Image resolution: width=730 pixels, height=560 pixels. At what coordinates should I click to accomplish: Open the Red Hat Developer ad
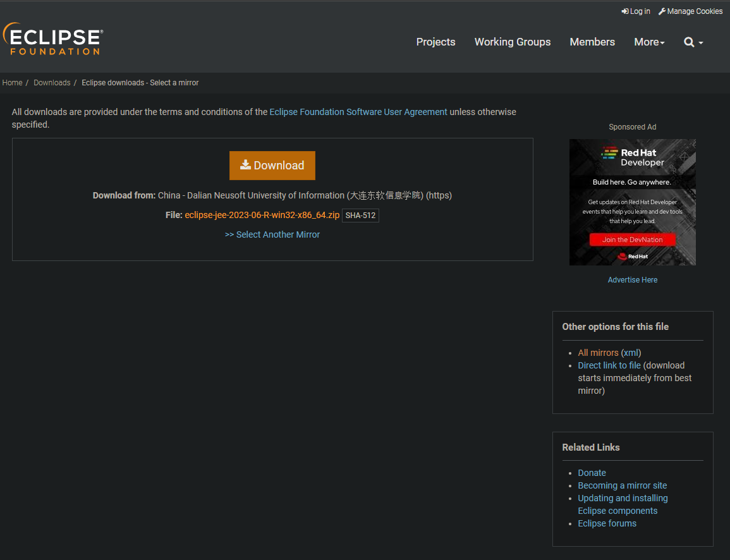tap(632, 202)
